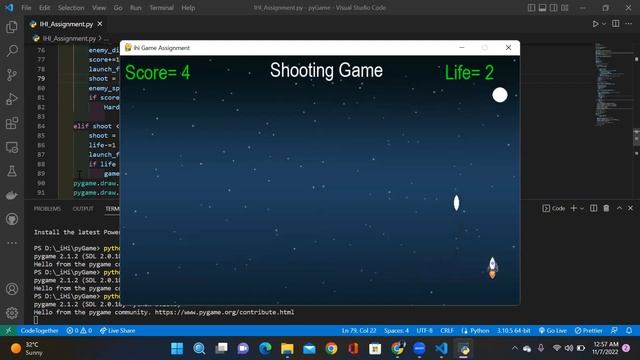
Task: Select the IHI_Assignment.py editor tab
Action: point(66,24)
